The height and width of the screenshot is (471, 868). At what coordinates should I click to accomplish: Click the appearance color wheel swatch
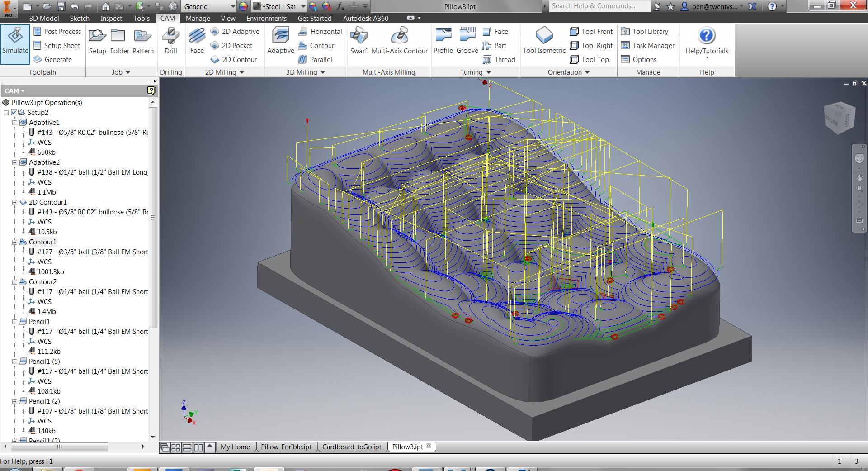tap(243, 6)
